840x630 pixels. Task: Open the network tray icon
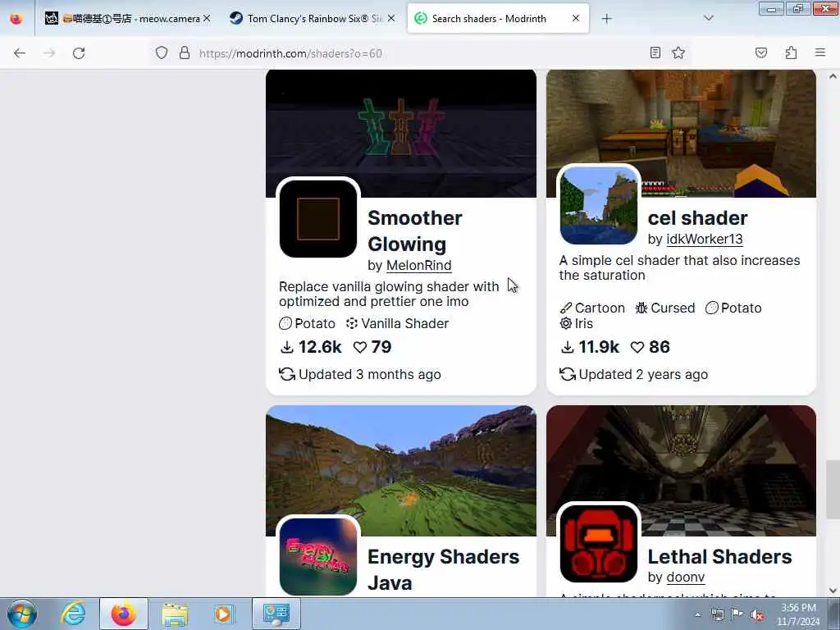point(717,614)
